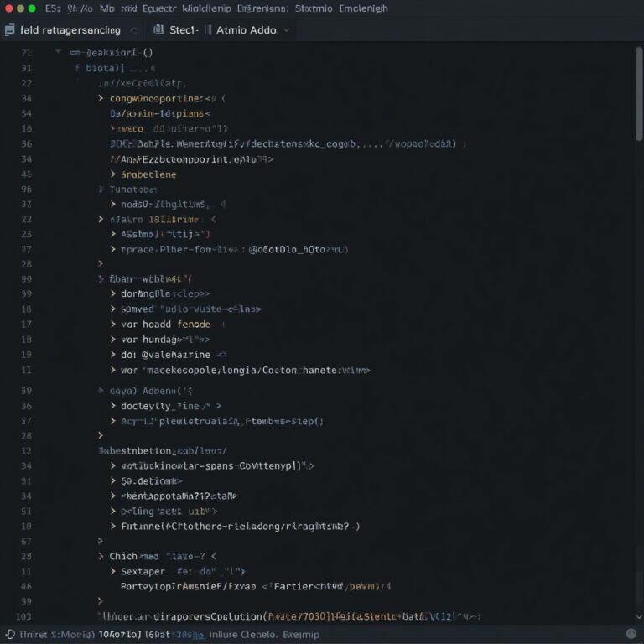The width and height of the screenshot is (644, 644).
Task: Click the green window zoom button
Action: (32, 8)
